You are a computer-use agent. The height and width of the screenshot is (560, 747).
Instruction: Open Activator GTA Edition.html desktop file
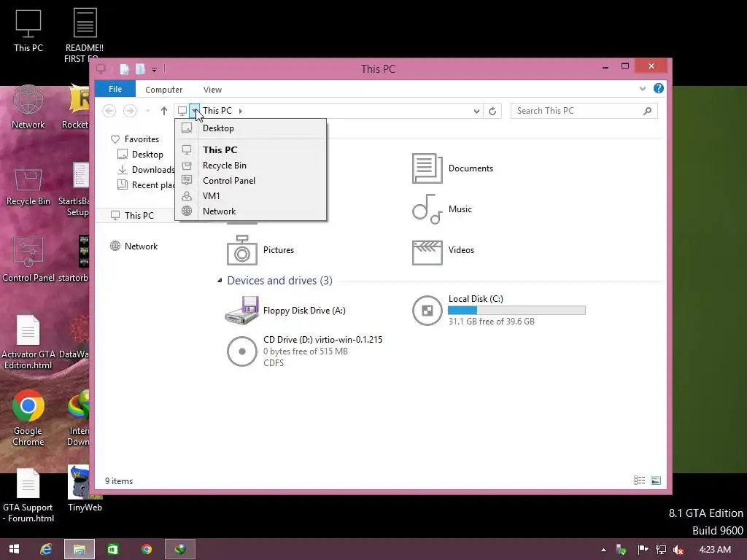coord(28,342)
